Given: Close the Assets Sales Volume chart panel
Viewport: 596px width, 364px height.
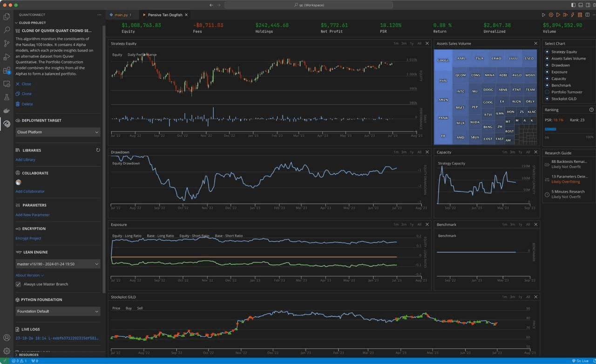Looking at the screenshot, I should click(x=535, y=43).
